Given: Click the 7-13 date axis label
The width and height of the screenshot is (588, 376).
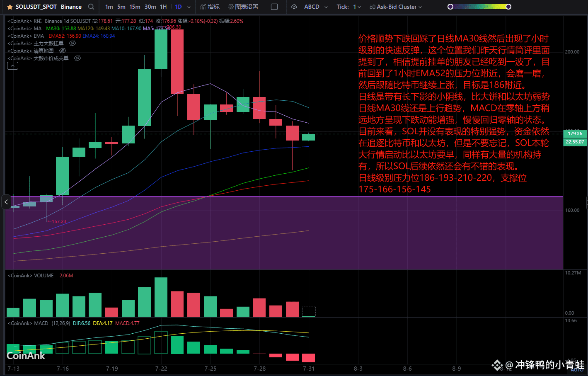Looking at the screenshot, I should tap(14, 369).
